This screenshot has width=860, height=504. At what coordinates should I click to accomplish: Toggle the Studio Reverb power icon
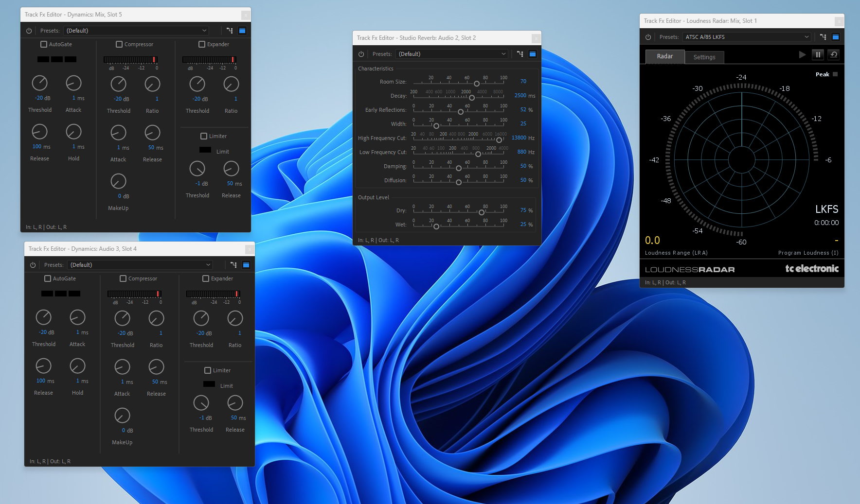click(361, 54)
